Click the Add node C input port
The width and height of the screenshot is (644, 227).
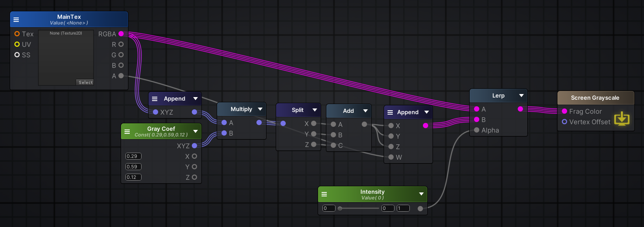pos(333,145)
